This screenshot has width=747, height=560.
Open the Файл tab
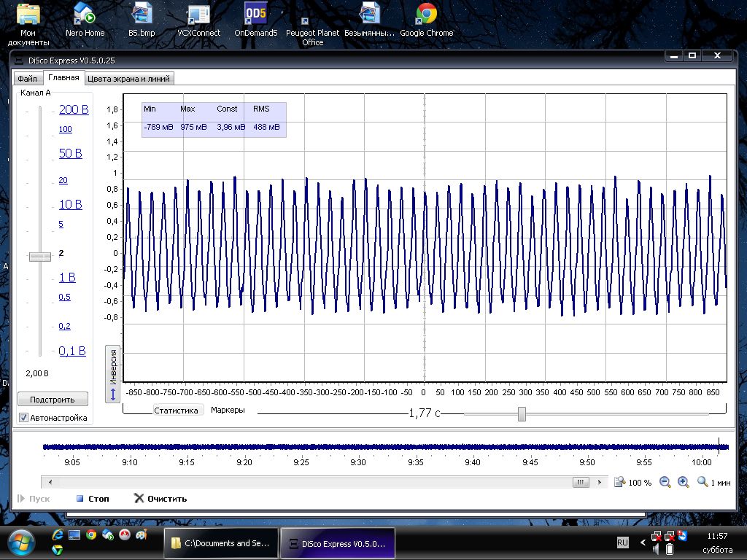(x=27, y=79)
